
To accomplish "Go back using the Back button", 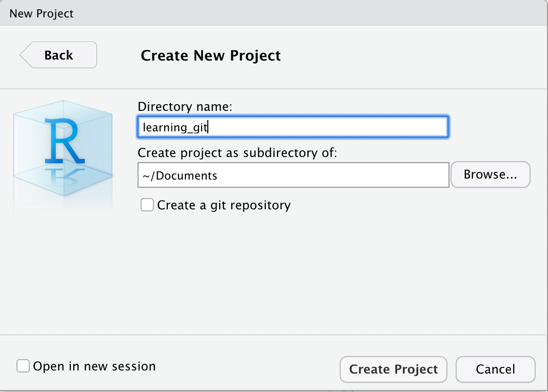I will click(58, 55).
